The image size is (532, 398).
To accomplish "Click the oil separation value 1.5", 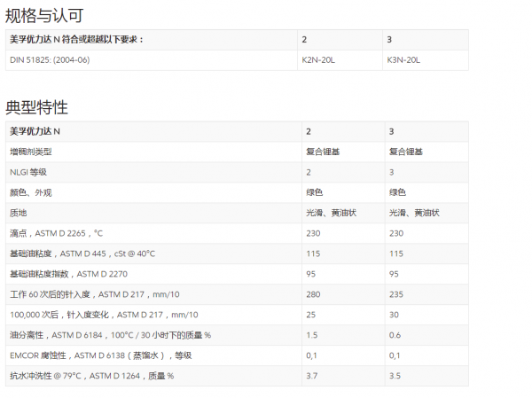I will pos(310,335).
